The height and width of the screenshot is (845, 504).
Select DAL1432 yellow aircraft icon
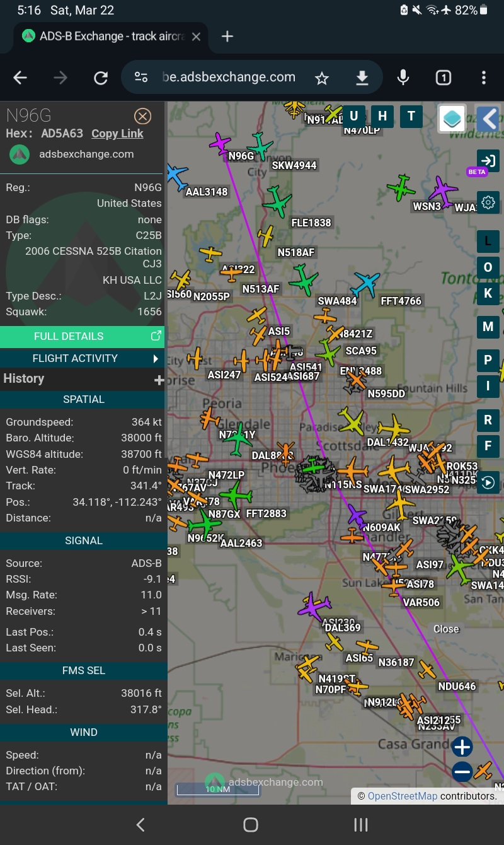point(394,428)
